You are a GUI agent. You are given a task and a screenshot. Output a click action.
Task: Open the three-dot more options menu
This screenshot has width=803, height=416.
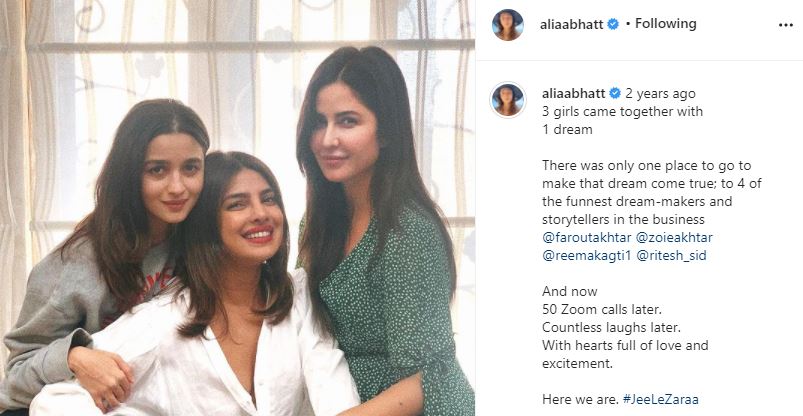point(786,25)
